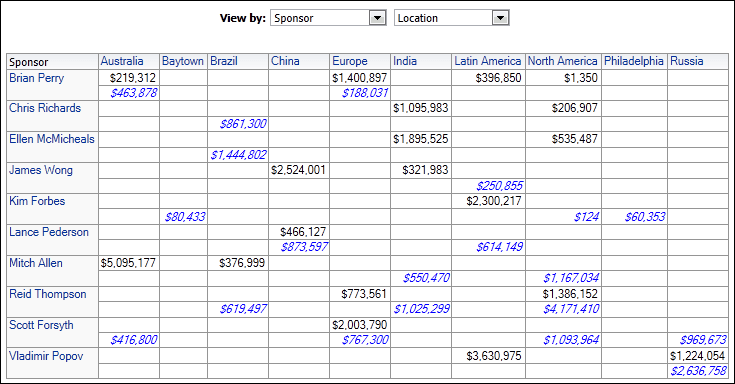Click the $1,350 North America value
This screenshot has width=735, height=384.
(x=581, y=78)
